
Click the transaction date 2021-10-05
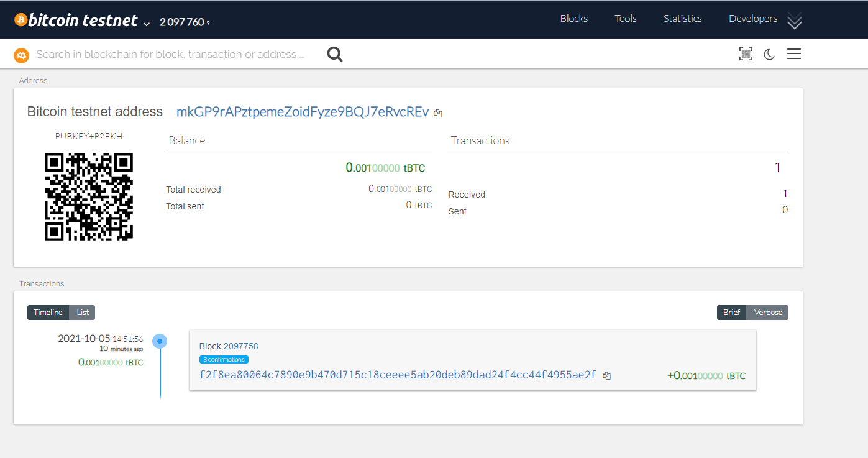84,339
